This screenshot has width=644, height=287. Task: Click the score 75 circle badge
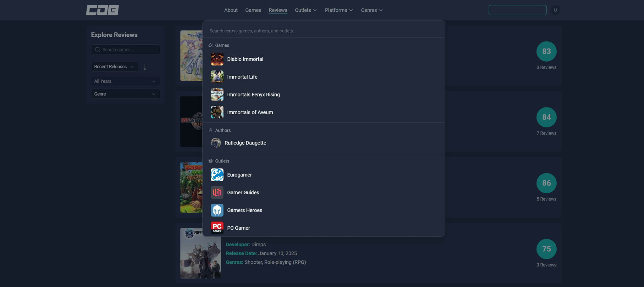click(x=546, y=249)
